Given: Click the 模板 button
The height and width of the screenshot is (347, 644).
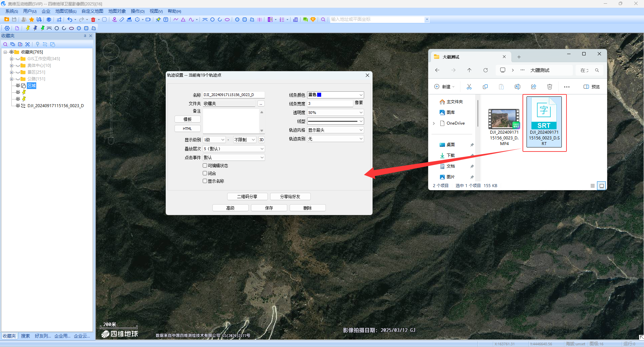Looking at the screenshot, I should (188, 119).
